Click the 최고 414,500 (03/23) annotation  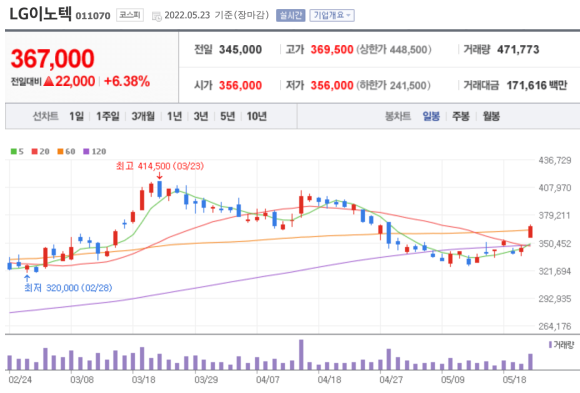tap(160, 166)
